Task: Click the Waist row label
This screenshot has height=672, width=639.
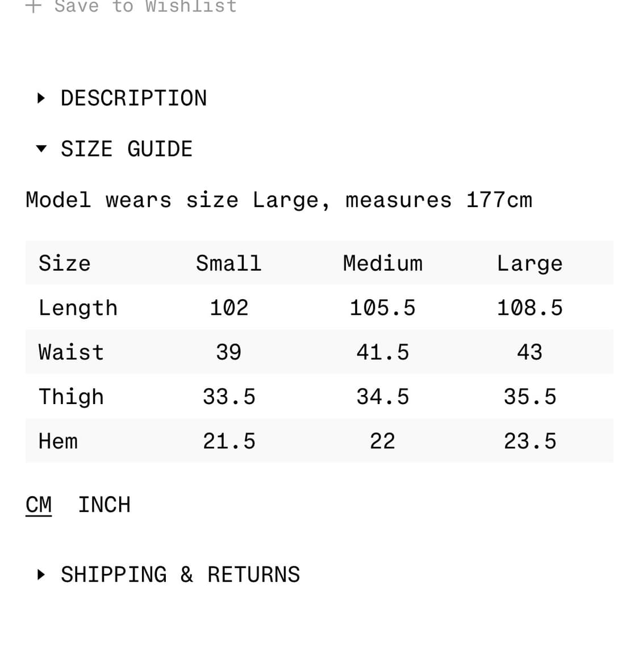Action: [71, 352]
